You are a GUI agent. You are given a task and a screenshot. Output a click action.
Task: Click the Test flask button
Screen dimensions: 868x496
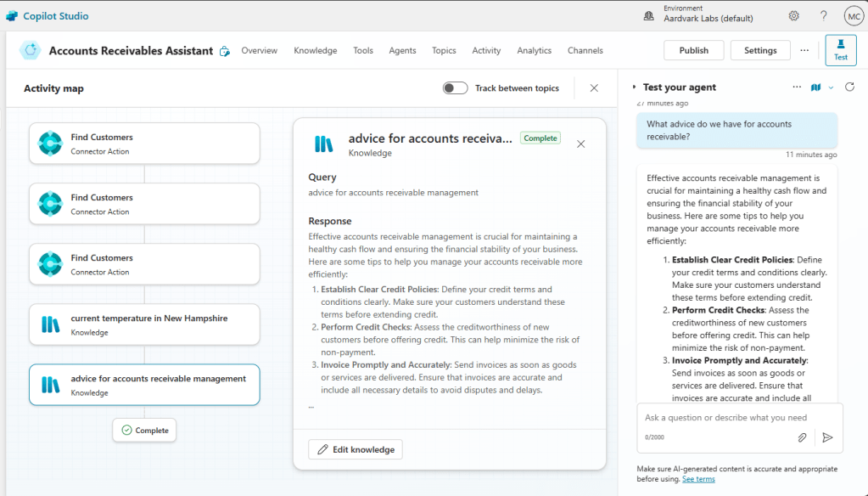(840, 50)
